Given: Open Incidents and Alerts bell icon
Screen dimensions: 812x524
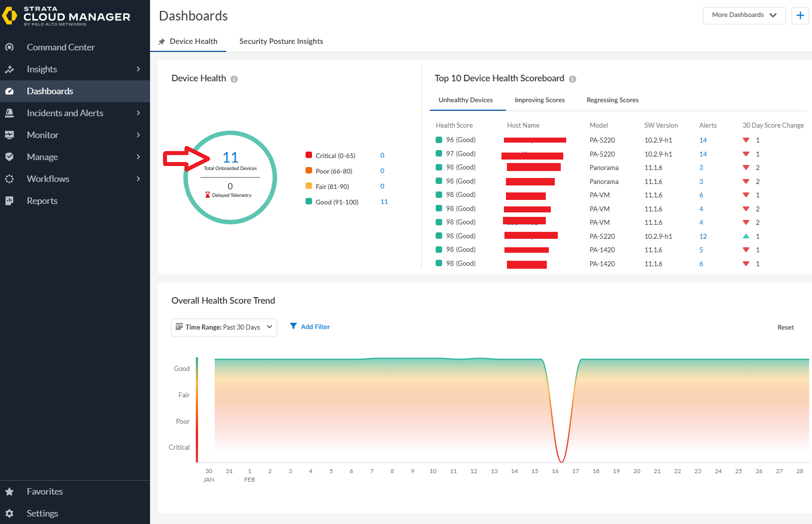Looking at the screenshot, I should [x=10, y=113].
